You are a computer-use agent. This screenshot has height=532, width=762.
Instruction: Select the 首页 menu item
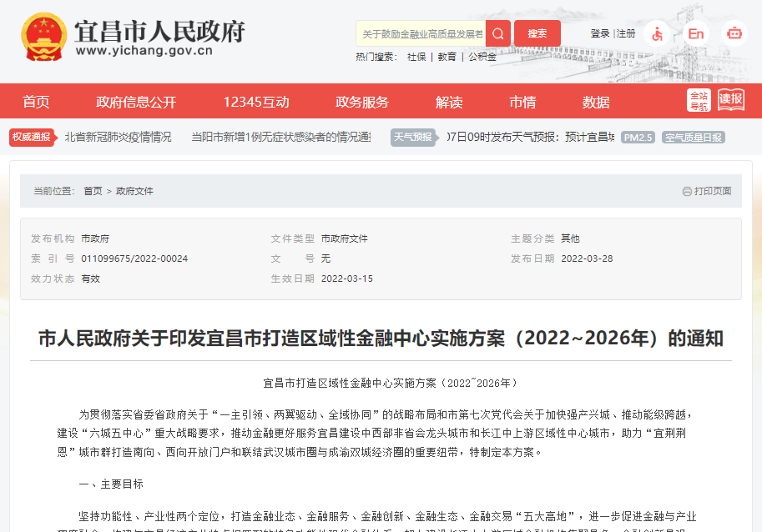[36, 102]
